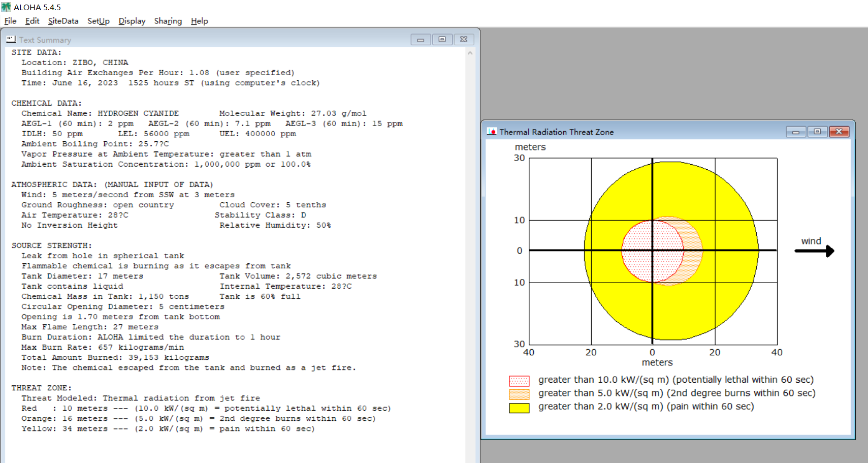Click the "Building Air Exchanges Per Hour" line

point(158,73)
